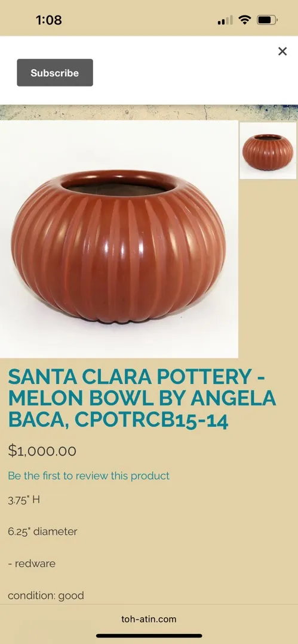Click the "- redware" description line

tap(31, 563)
